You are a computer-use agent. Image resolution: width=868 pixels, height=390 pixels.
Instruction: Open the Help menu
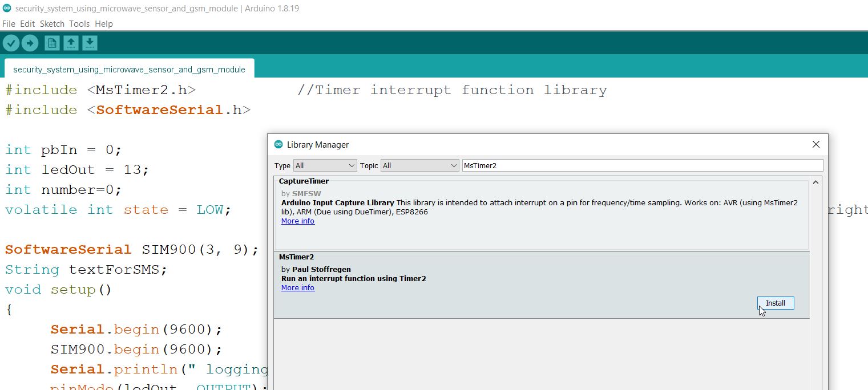click(x=104, y=24)
